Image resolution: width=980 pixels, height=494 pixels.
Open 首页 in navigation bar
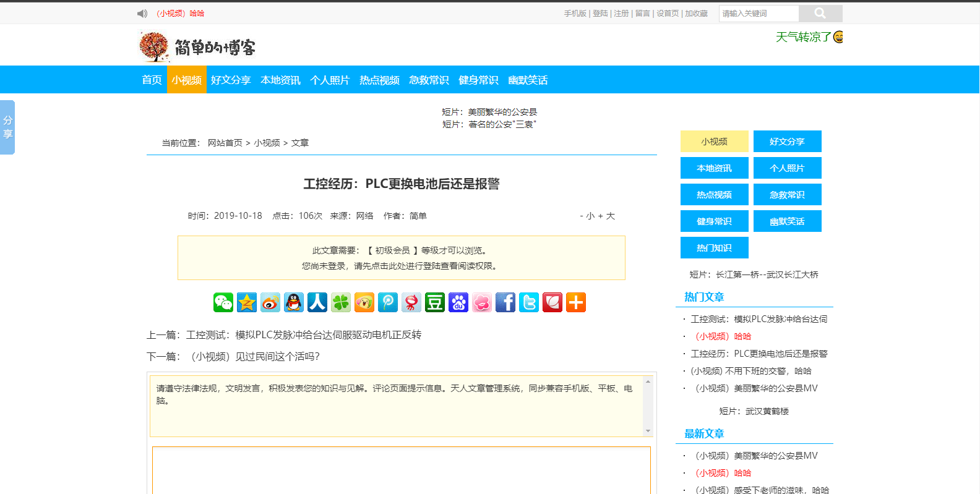(152, 80)
